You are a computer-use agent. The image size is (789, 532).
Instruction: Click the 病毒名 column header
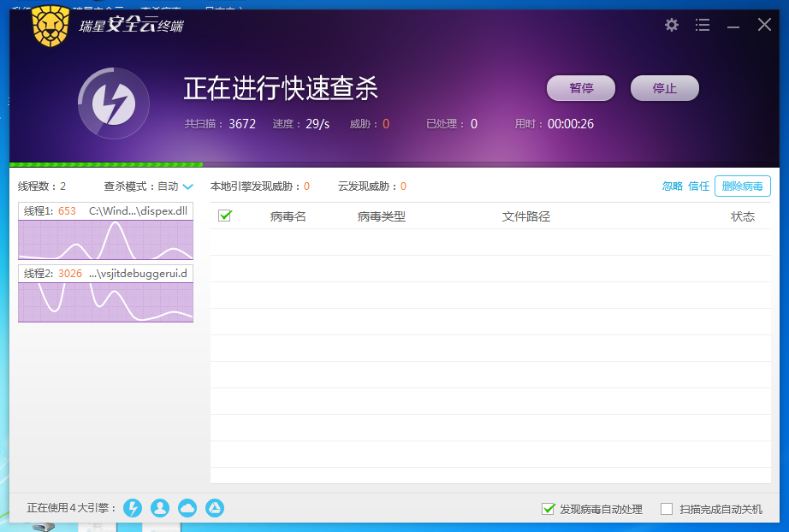coord(288,216)
